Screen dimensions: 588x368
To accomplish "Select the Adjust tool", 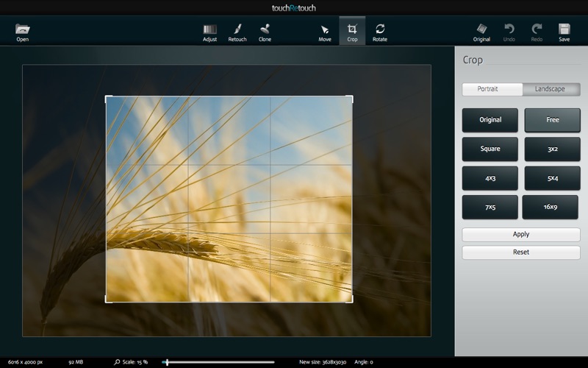I will (x=209, y=31).
